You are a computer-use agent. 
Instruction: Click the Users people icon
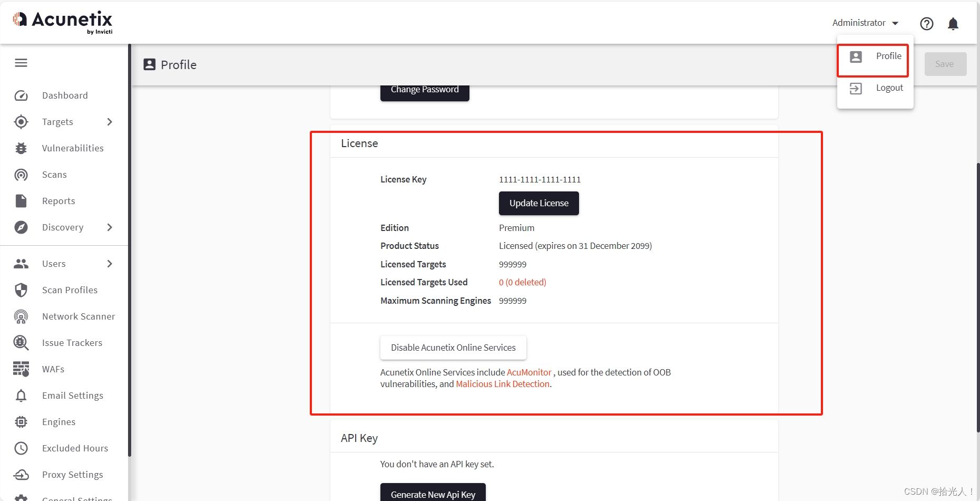[21, 264]
